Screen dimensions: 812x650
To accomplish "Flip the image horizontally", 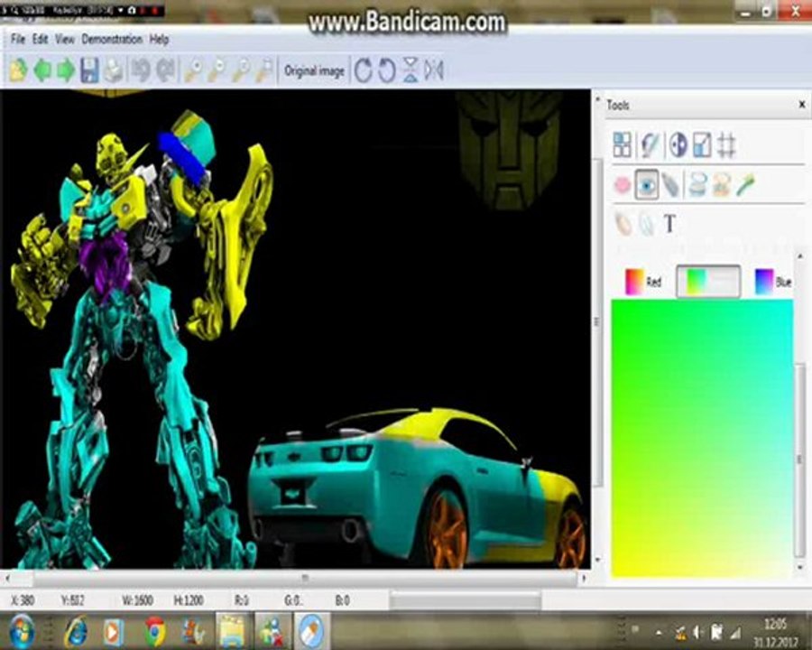I will click(x=434, y=70).
